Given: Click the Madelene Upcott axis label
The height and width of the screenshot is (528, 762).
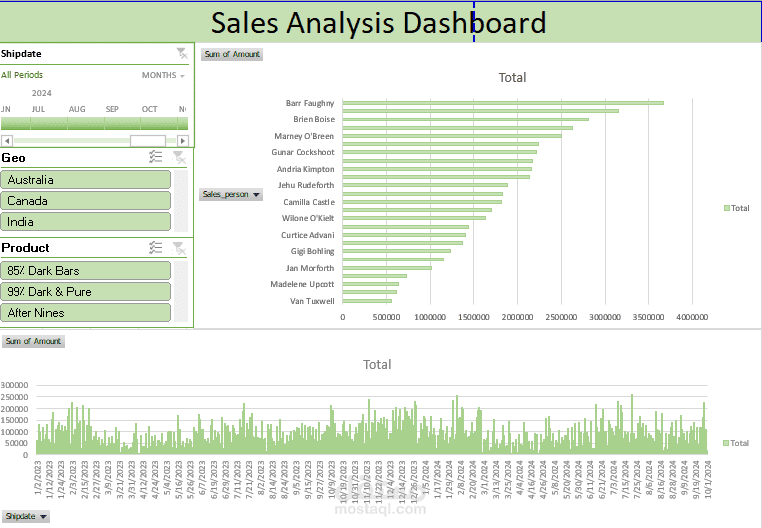Looking at the screenshot, I should [302, 284].
